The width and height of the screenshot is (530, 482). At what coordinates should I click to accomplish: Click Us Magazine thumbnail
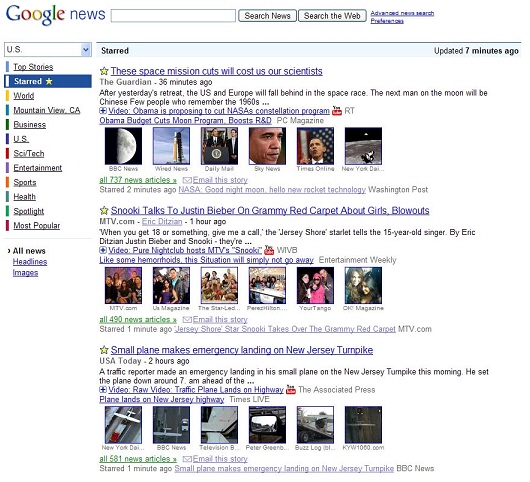171,286
